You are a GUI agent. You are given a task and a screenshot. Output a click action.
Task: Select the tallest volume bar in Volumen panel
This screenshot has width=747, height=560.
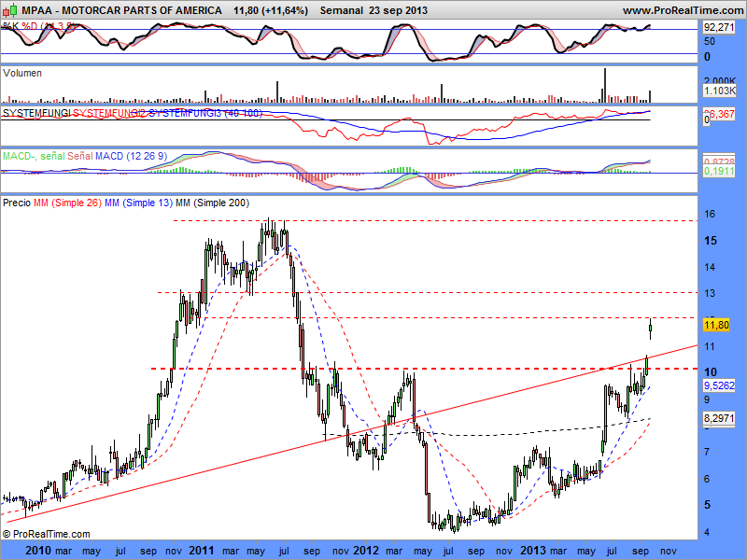[605, 85]
